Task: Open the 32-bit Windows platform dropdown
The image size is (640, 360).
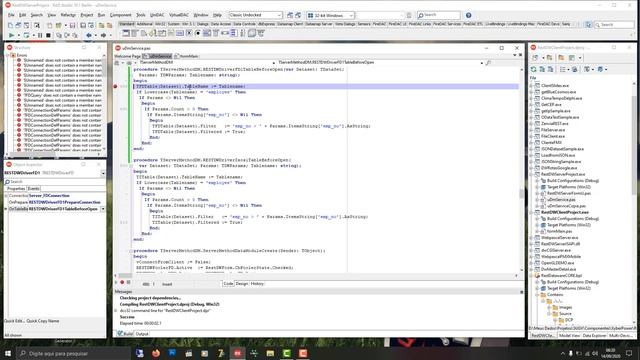Action: tap(351, 15)
